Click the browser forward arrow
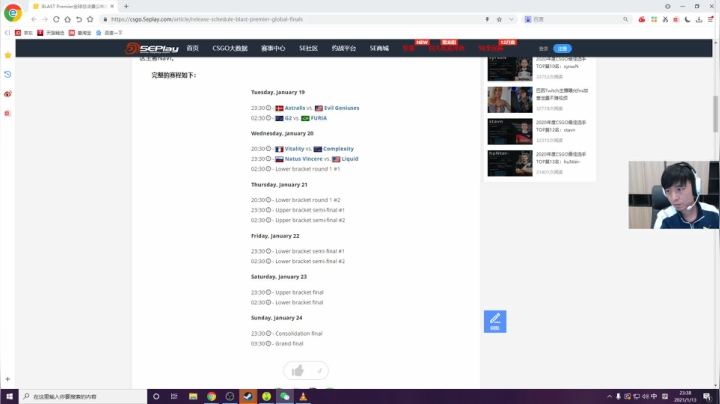The image size is (720, 404). click(x=45, y=19)
